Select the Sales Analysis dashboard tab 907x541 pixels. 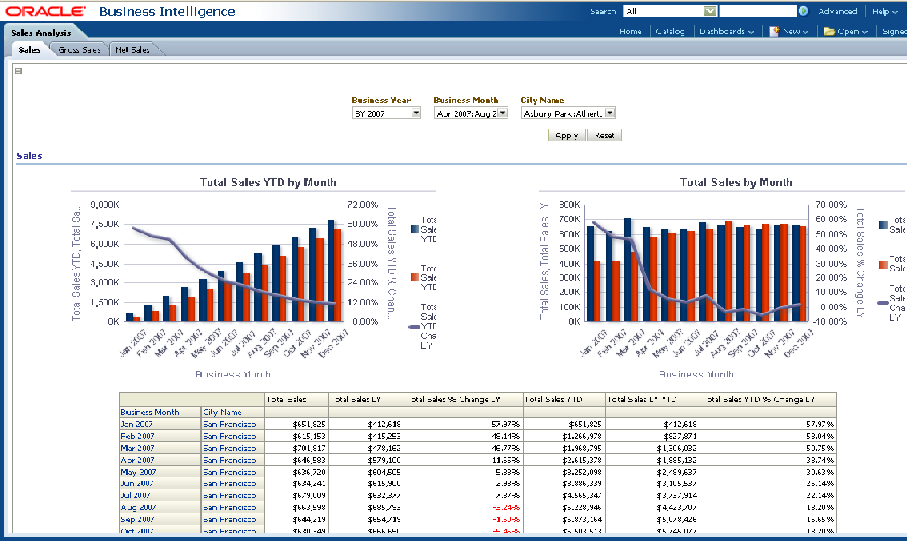click(40, 32)
